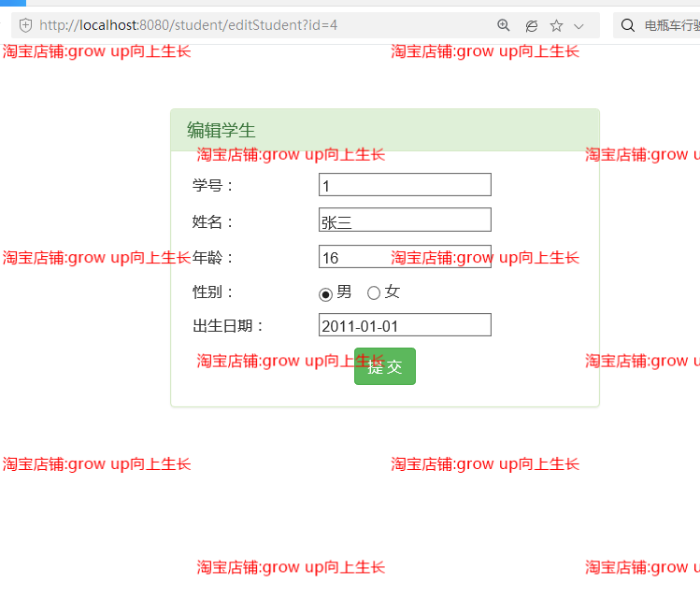Click the 年龄 input field showing 16

tap(405, 256)
